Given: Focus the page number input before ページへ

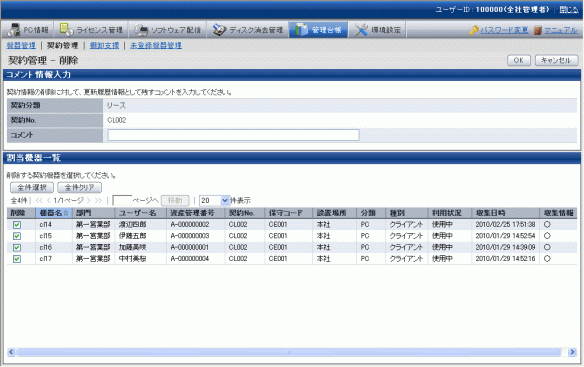Looking at the screenshot, I should coord(122,200).
